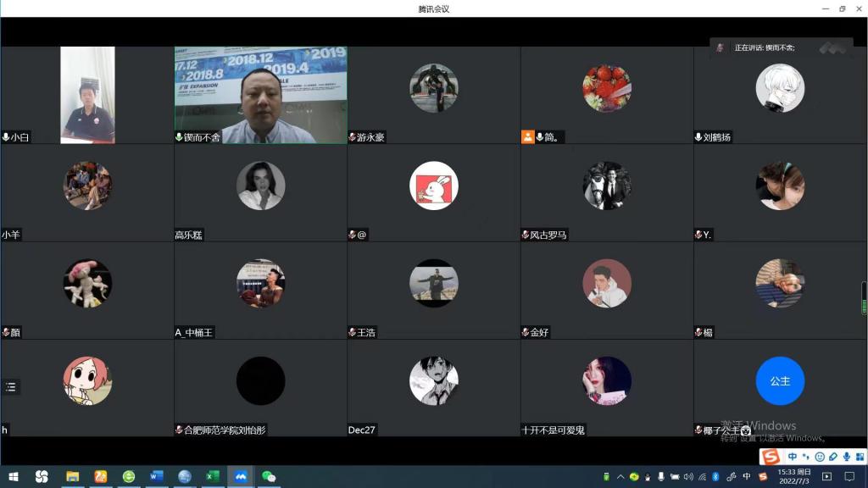This screenshot has height=488, width=868.
Task: Click the list icon on left edge
Action: pos(11,387)
